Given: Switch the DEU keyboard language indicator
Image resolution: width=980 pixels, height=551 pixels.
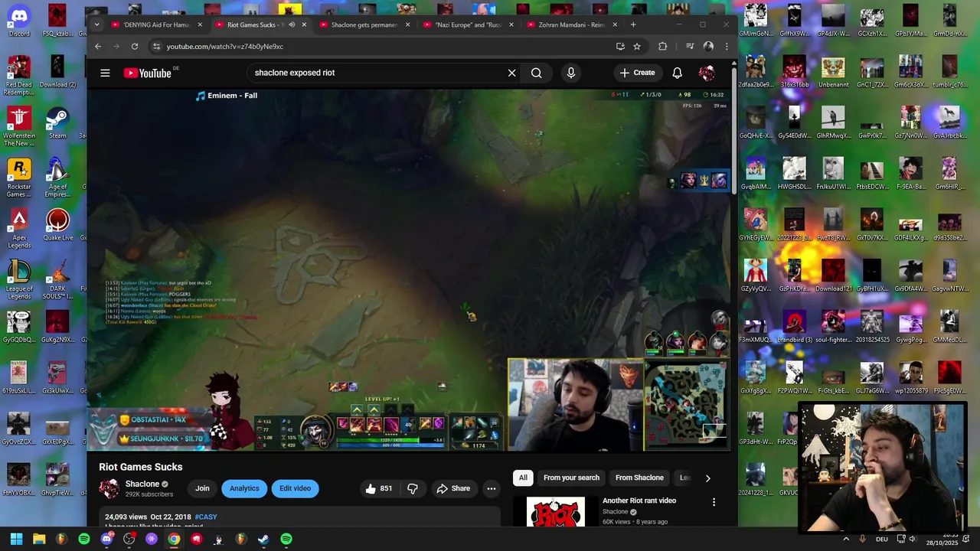Looking at the screenshot, I should 881,539.
